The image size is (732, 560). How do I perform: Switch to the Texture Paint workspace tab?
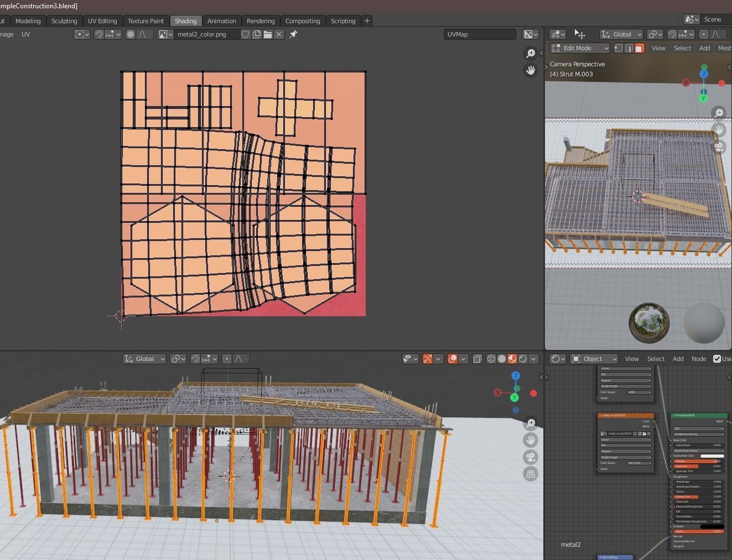(146, 21)
